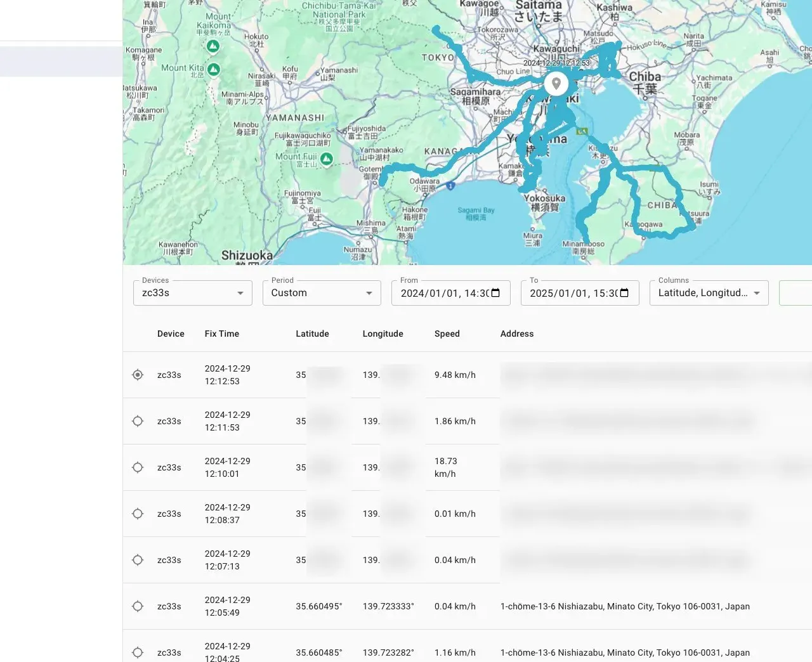Click the 0.01 km/h speed cell
Viewport: 812px width, 662px height.
455,514
